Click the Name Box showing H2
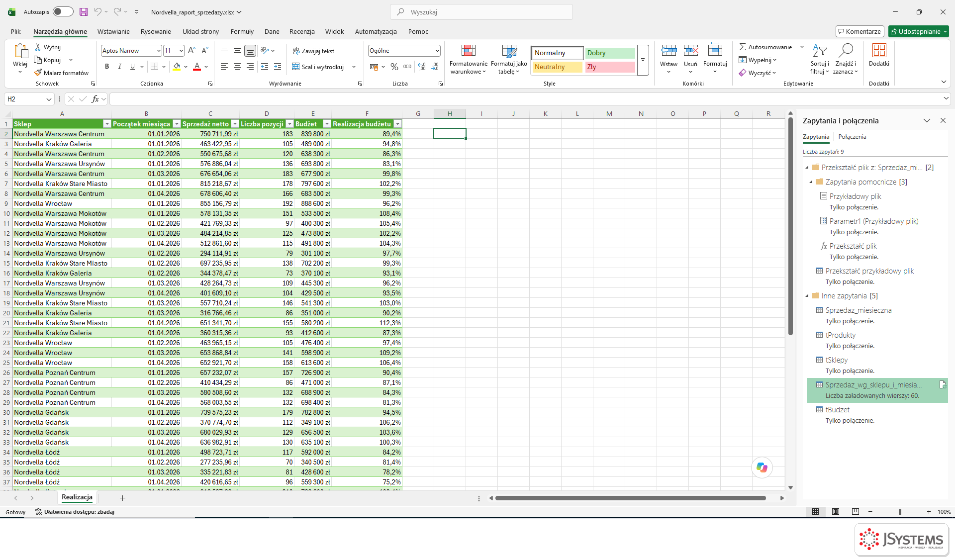Image resolution: width=955 pixels, height=560 pixels. click(x=29, y=99)
